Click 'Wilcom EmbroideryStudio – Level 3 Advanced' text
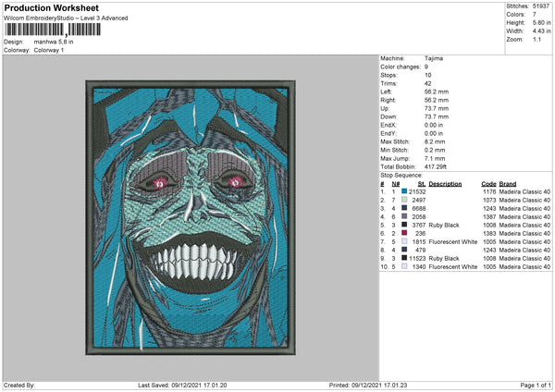Viewport: 555px width, 392px height. click(66, 18)
